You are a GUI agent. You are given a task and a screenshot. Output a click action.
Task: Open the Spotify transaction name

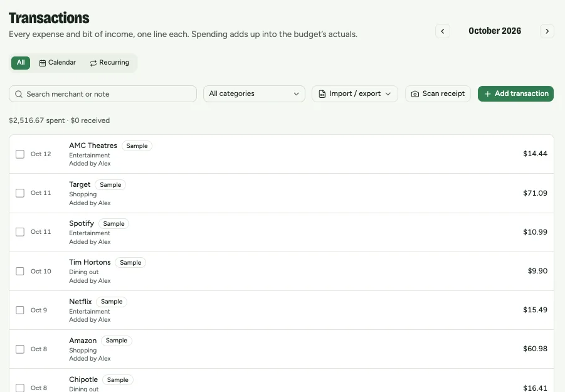coord(82,223)
